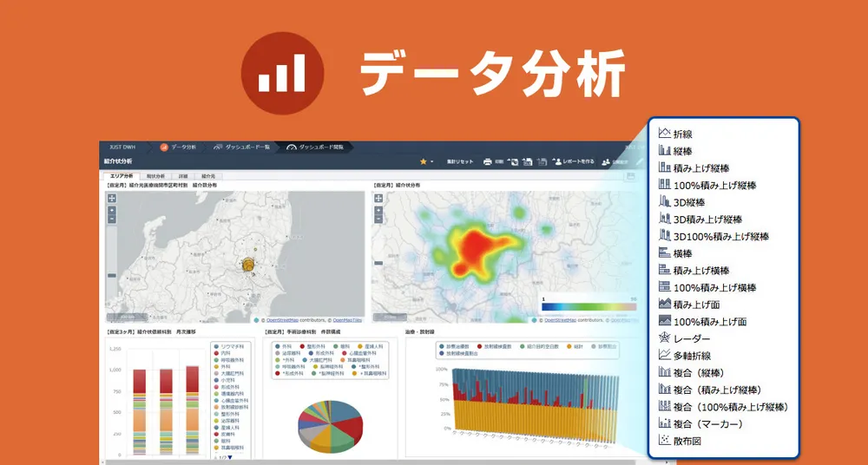
Task: Choose the 積み上げ横棒 chart icon
Action: pos(665,270)
